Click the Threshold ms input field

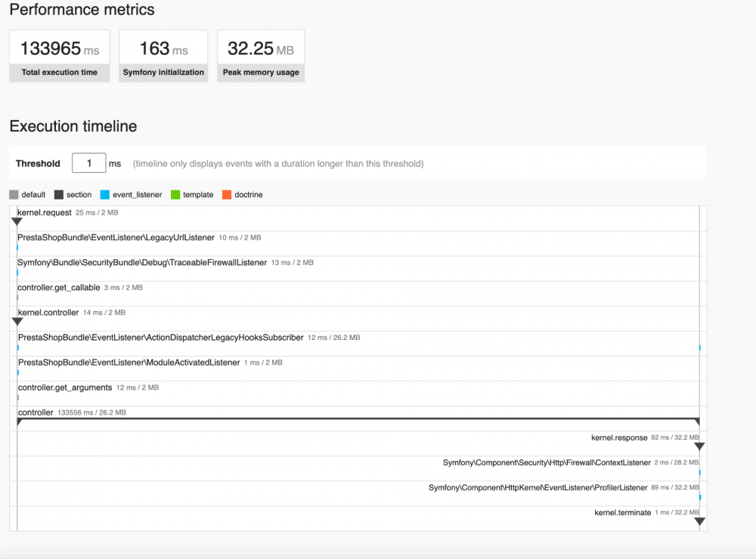click(88, 163)
